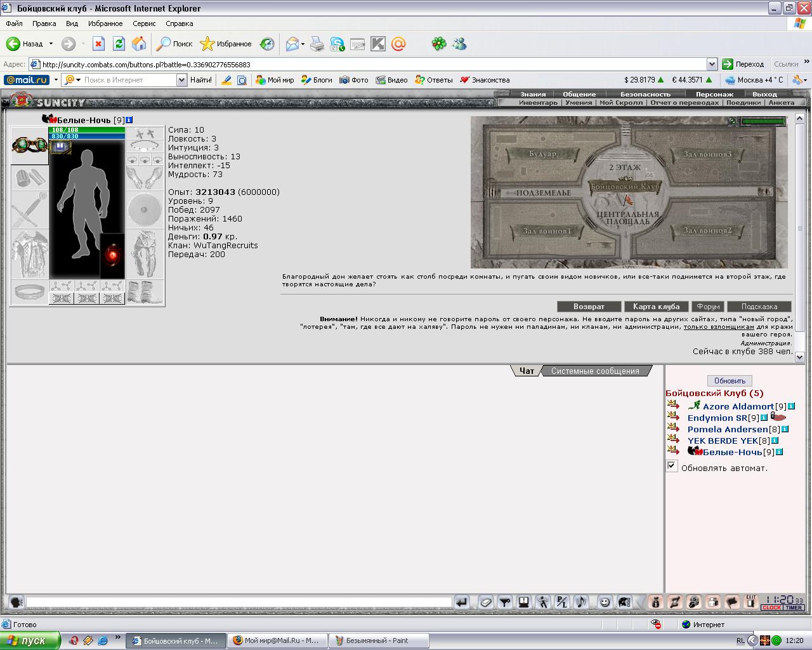Click the ICQ flower icon

coord(438,44)
